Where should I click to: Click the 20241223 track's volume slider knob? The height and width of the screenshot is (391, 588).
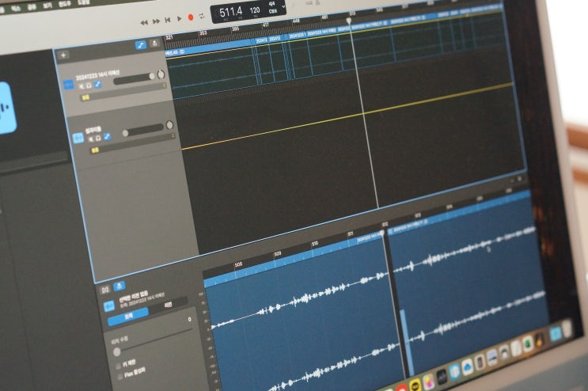click(x=152, y=76)
